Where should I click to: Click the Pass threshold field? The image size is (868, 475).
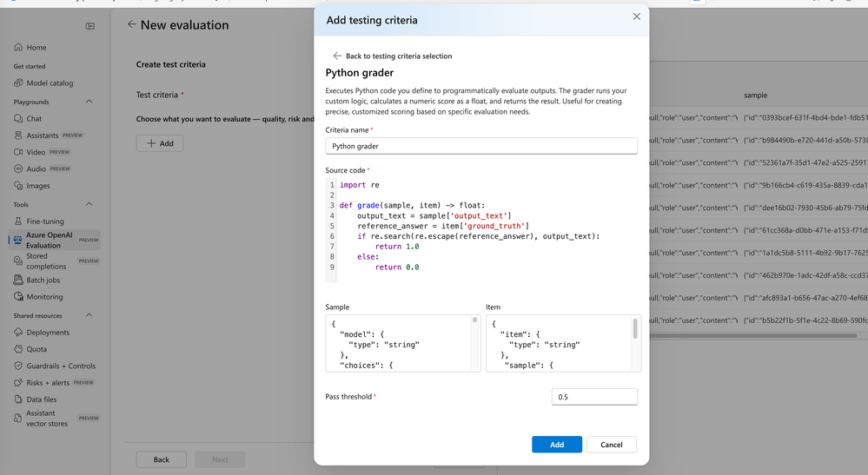[x=594, y=397]
